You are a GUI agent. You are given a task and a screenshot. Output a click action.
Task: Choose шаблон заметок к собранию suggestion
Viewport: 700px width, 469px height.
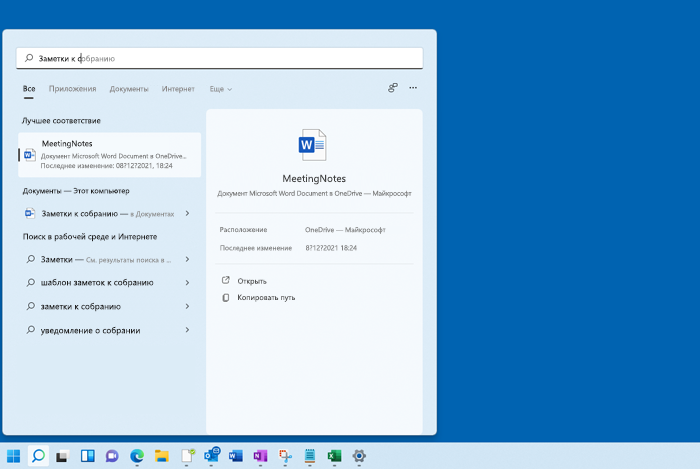pos(109,282)
